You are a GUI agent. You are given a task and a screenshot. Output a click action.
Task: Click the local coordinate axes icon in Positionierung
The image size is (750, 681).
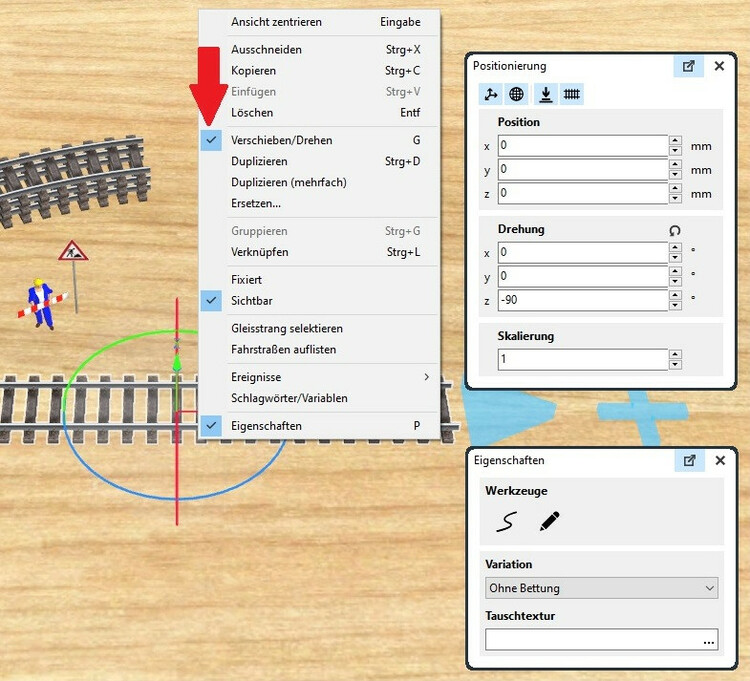[491, 95]
